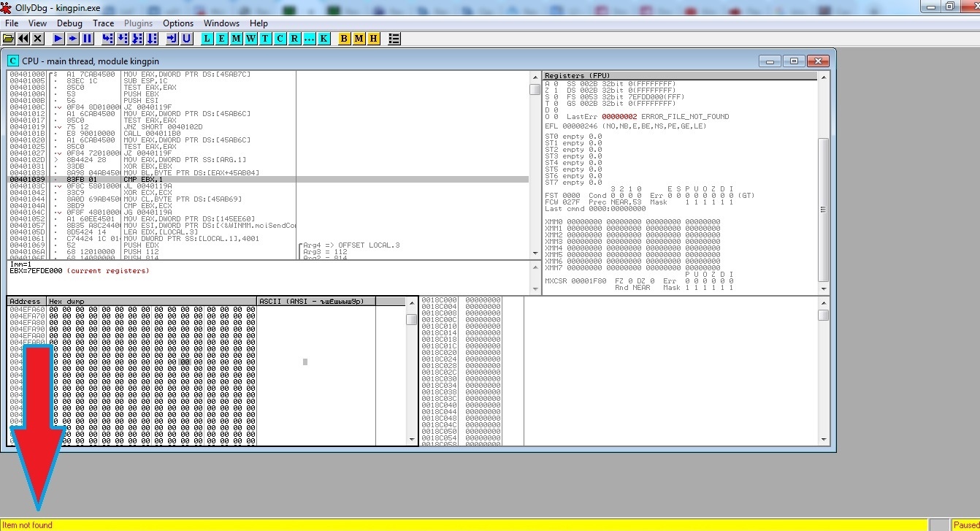Show Executable modules (E button)
This screenshot has height=531, width=980.
pyautogui.click(x=222, y=38)
